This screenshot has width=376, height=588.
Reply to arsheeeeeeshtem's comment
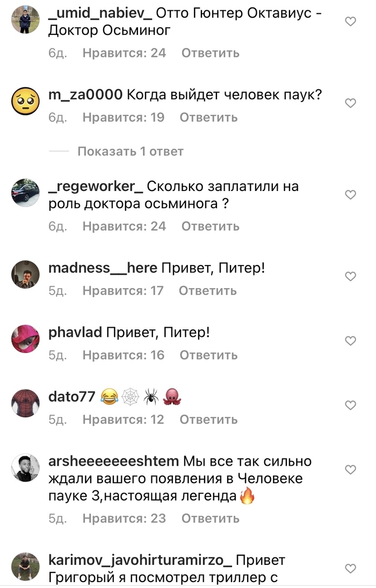click(211, 518)
